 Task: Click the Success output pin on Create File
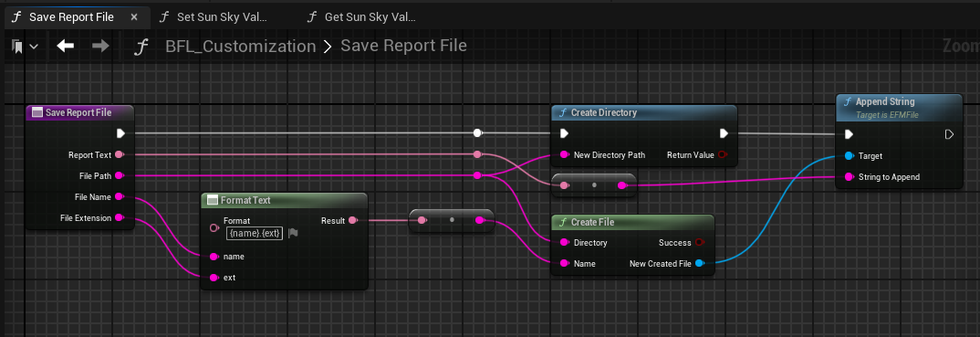699,243
